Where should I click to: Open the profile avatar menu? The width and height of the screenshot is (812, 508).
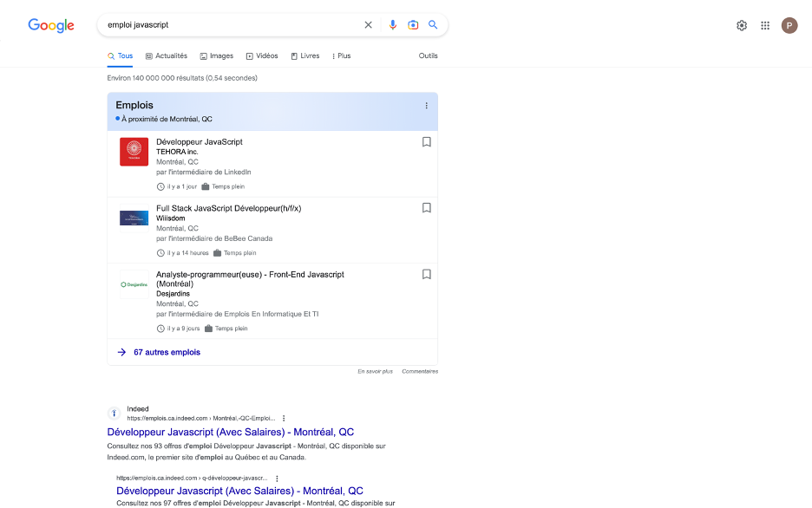789,25
